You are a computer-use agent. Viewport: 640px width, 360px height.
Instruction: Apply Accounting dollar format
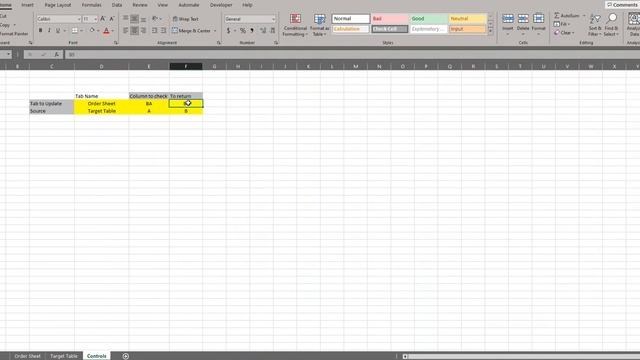tap(228, 31)
